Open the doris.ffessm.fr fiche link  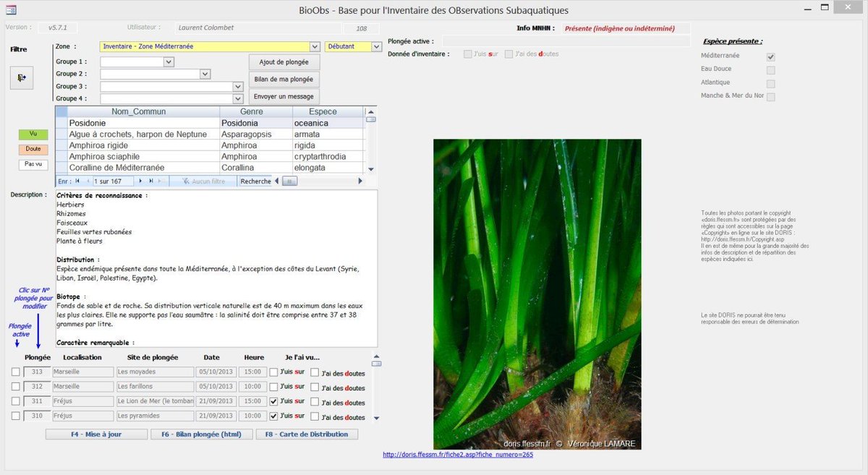click(x=458, y=455)
